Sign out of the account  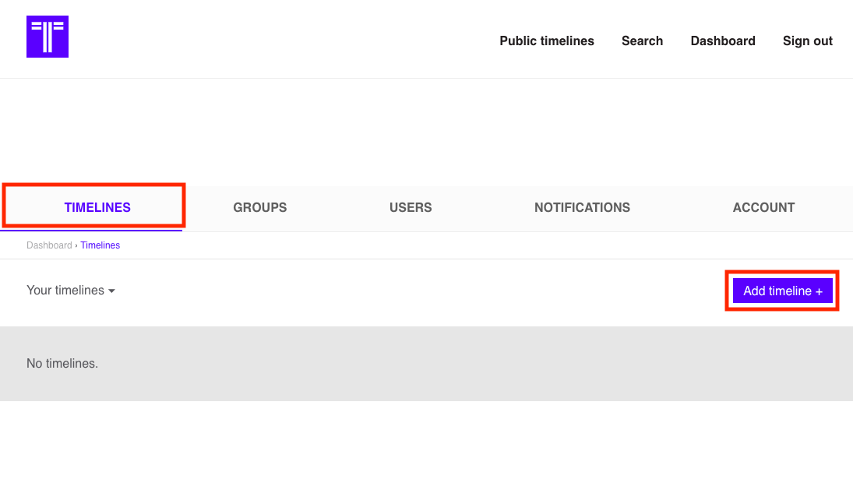pyautogui.click(x=807, y=41)
